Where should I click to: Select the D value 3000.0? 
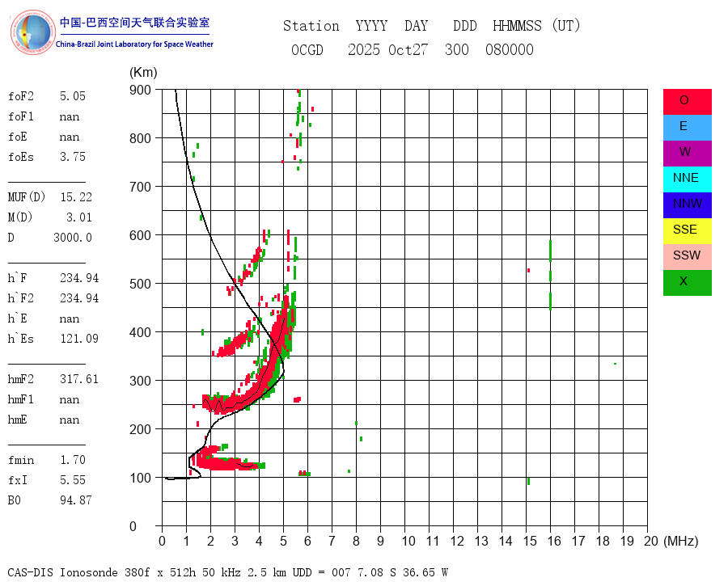click(x=73, y=238)
